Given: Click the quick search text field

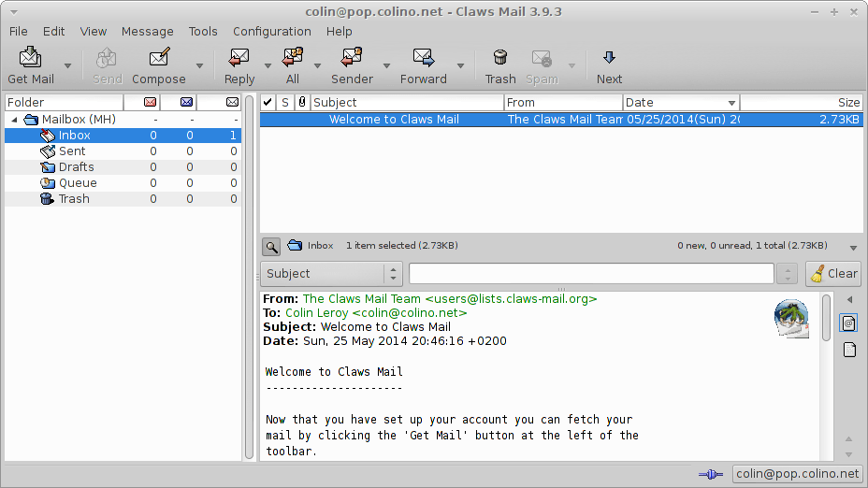Looking at the screenshot, I should pos(591,273).
